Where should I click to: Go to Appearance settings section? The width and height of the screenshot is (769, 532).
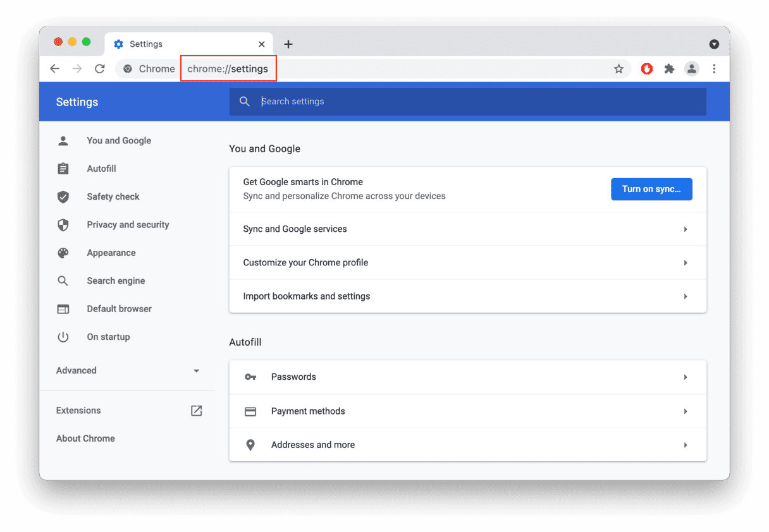point(111,253)
